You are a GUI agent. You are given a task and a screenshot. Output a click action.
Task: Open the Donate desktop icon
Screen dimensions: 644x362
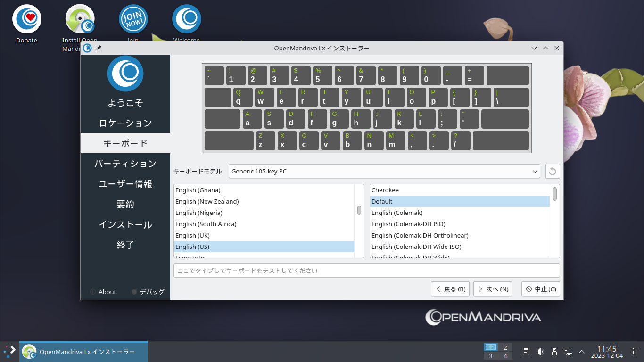(26, 19)
